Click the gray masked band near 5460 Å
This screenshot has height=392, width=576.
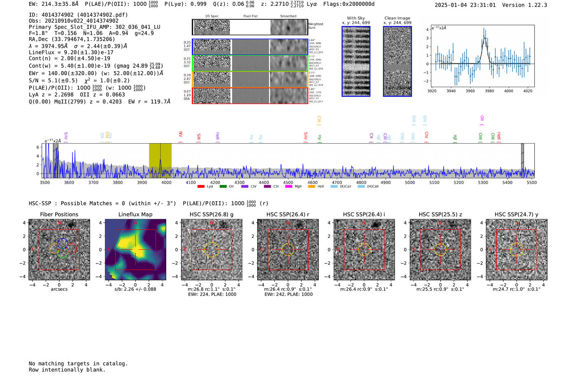[523, 160]
